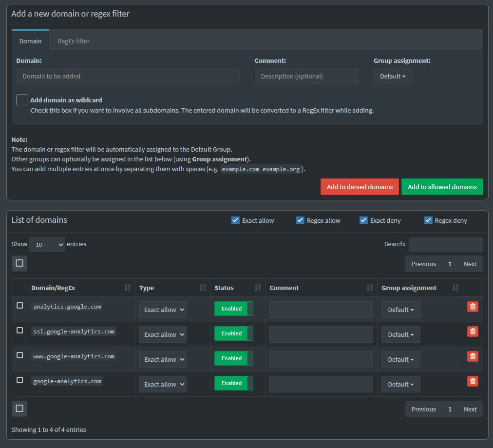Sort list by Type column arrows
Viewport: 493px width, 448px height.
[x=203, y=288]
